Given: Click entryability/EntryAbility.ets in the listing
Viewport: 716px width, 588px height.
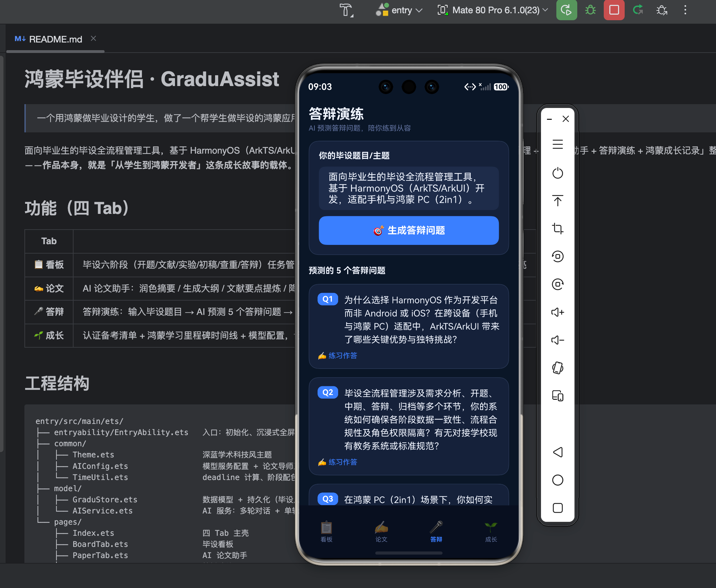Looking at the screenshot, I should (121, 432).
